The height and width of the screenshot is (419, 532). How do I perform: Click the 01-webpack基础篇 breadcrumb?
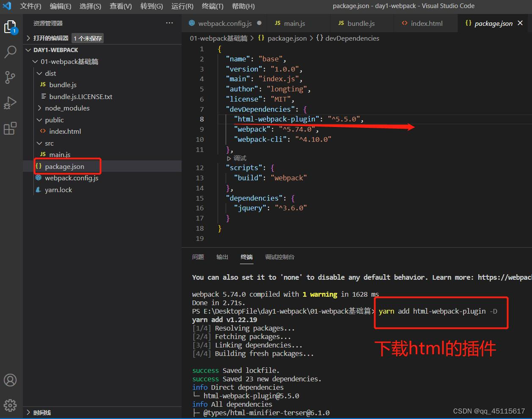pos(218,38)
